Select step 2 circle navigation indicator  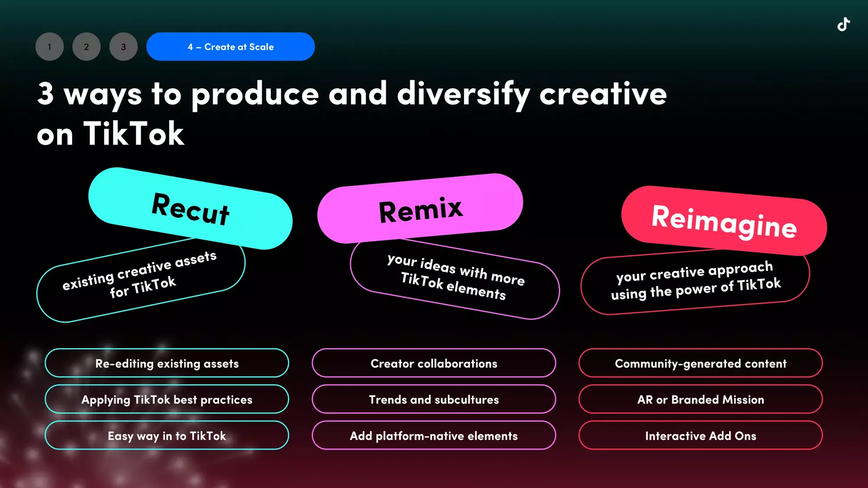(86, 46)
